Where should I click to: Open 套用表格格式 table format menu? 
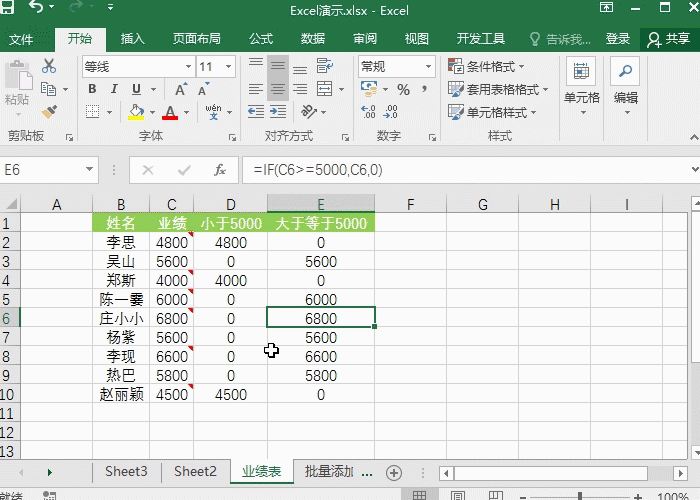point(498,89)
